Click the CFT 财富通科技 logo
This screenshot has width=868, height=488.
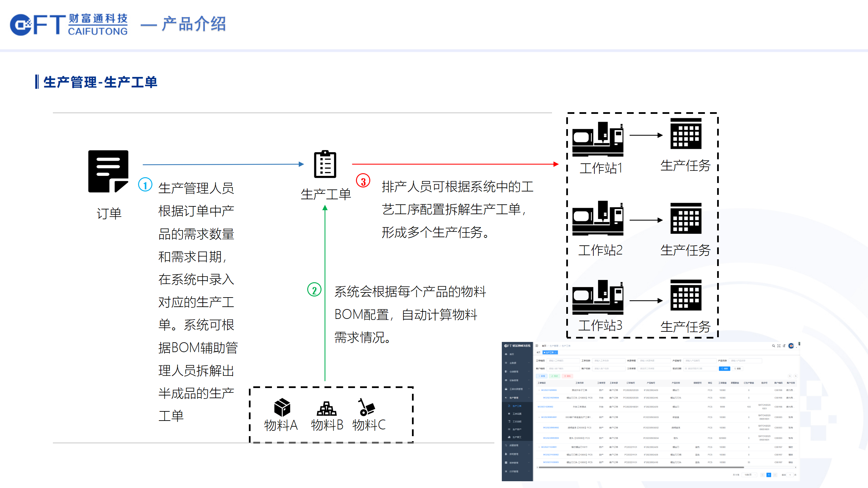point(69,24)
